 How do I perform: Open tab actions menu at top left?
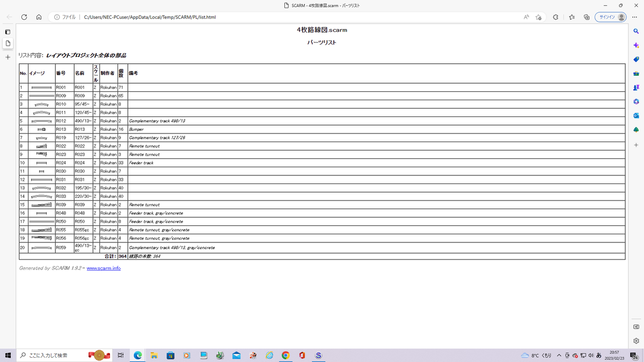point(8,32)
